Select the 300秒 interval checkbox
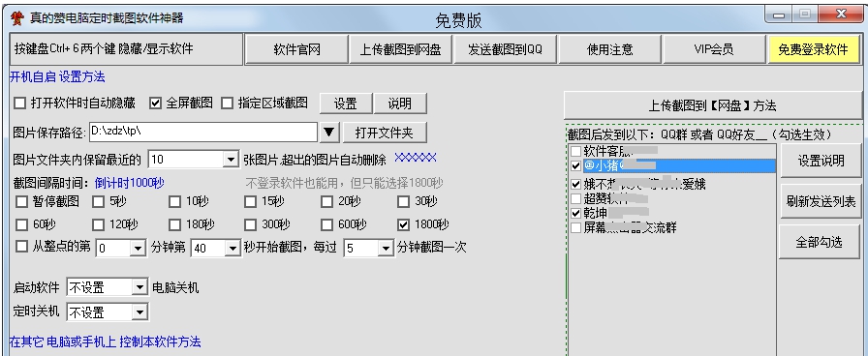868x356 pixels. point(250,224)
